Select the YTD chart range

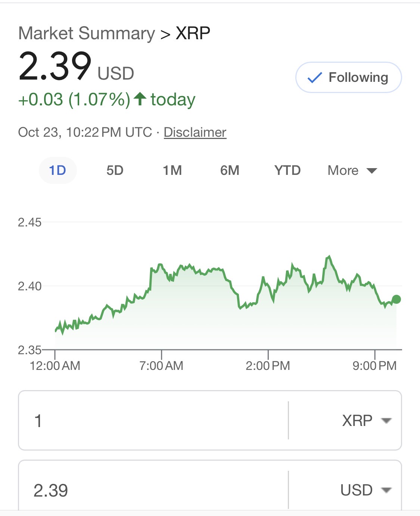point(287,170)
